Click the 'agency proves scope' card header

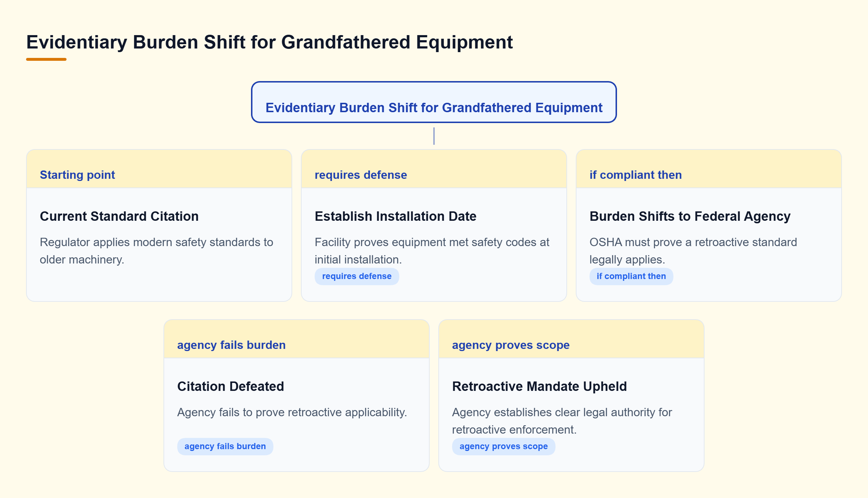tap(571, 339)
